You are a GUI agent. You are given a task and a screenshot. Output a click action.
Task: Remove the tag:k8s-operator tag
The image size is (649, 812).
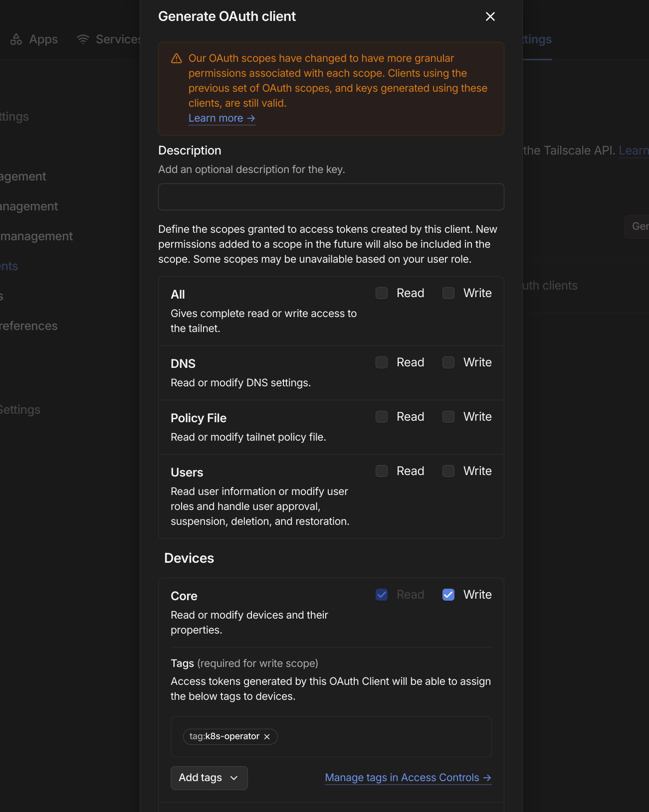pyautogui.click(x=267, y=737)
